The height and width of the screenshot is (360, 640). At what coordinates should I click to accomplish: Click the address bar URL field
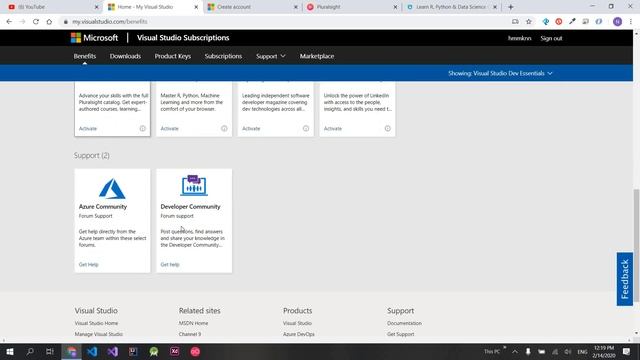point(286,22)
